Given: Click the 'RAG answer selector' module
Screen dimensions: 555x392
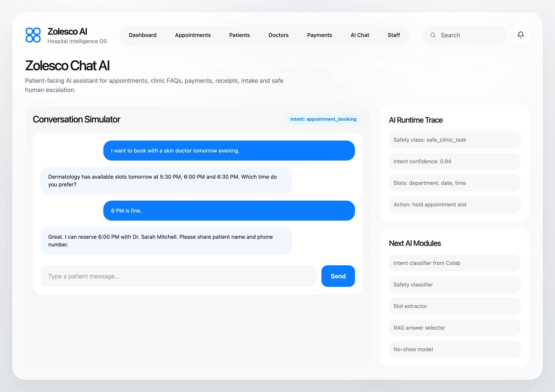Looking at the screenshot, I should [454, 328].
